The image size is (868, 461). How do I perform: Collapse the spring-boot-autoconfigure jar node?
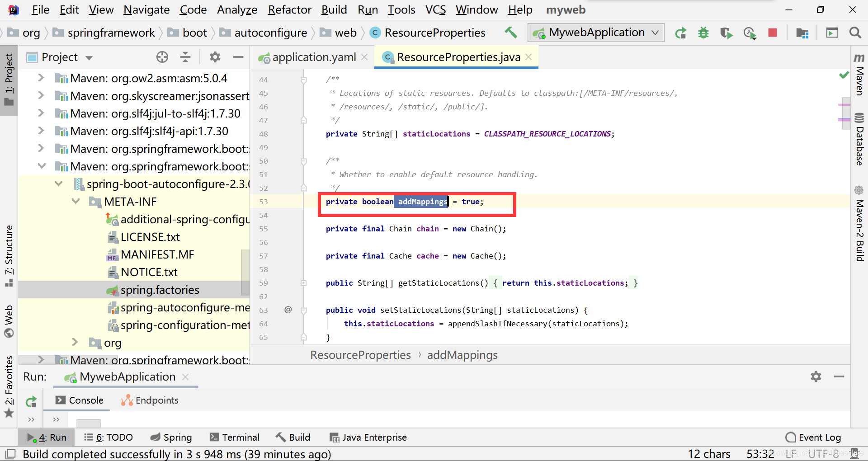58,183
